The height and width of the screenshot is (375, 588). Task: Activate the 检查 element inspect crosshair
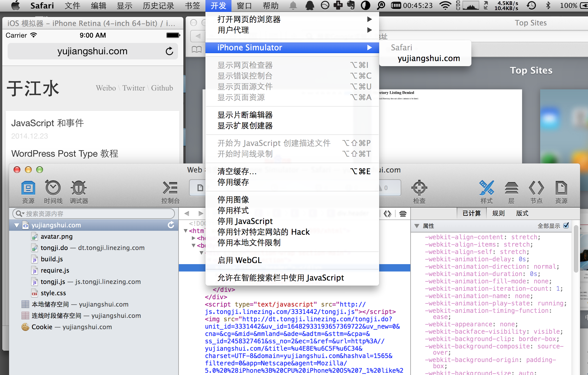(419, 192)
